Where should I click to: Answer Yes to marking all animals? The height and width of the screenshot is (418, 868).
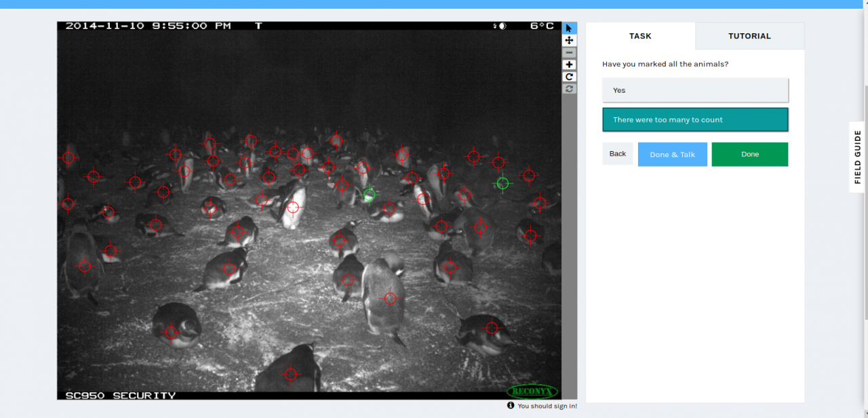pyautogui.click(x=695, y=90)
